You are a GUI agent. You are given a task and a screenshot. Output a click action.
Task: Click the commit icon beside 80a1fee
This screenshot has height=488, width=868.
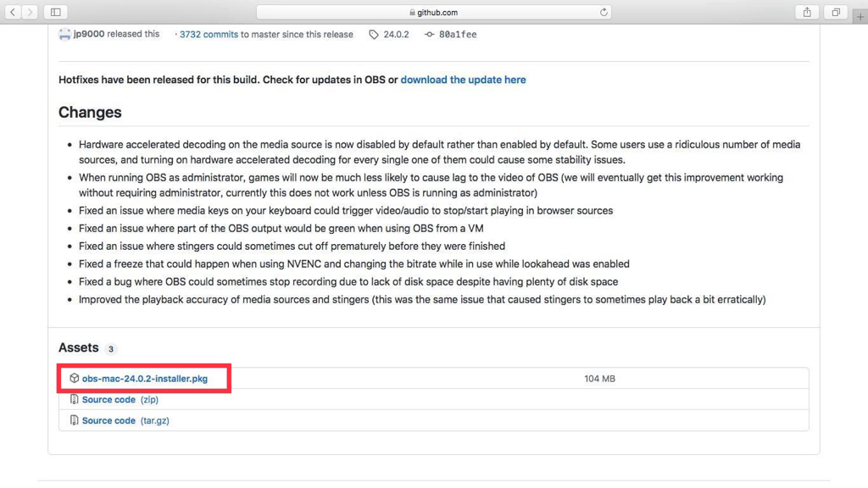pos(430,34)
